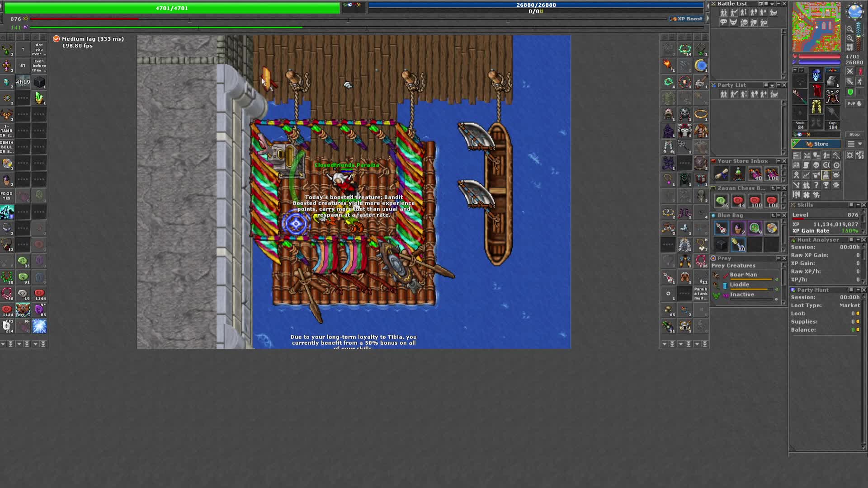
Task: Click the wand weapon slot
Action: [800, 96]
